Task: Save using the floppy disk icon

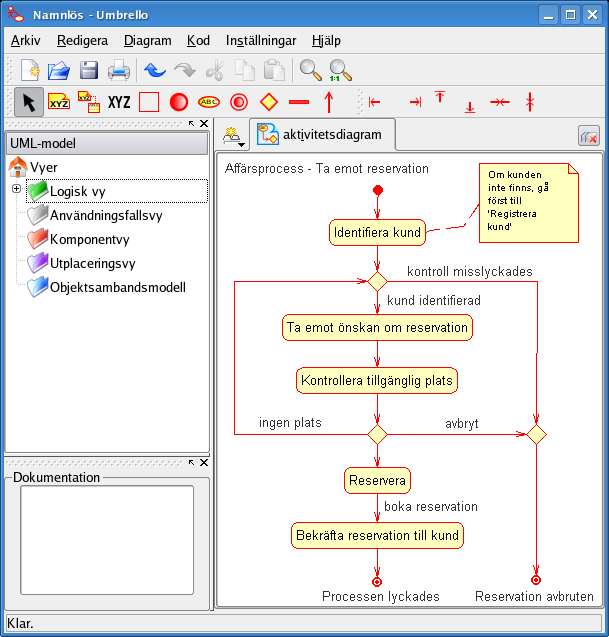Action: [89, 70]
